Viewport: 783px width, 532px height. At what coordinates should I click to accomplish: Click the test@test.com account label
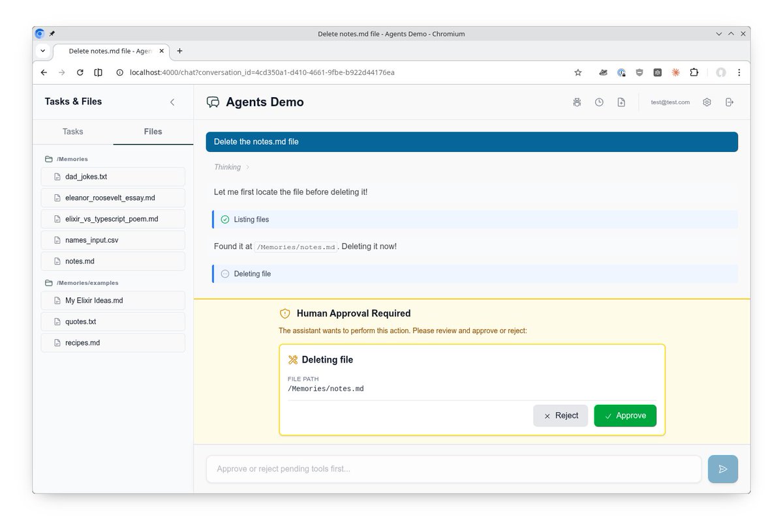(670, 102)
